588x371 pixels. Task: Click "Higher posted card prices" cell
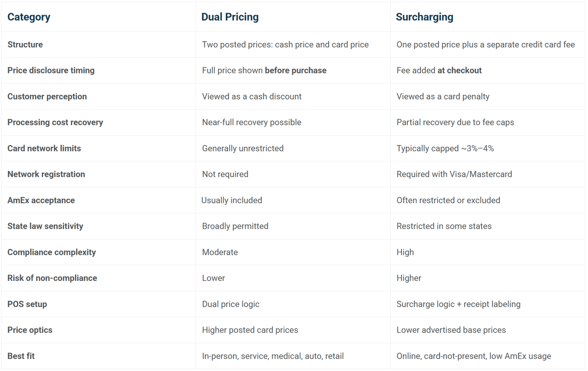(x=250, y=330)
